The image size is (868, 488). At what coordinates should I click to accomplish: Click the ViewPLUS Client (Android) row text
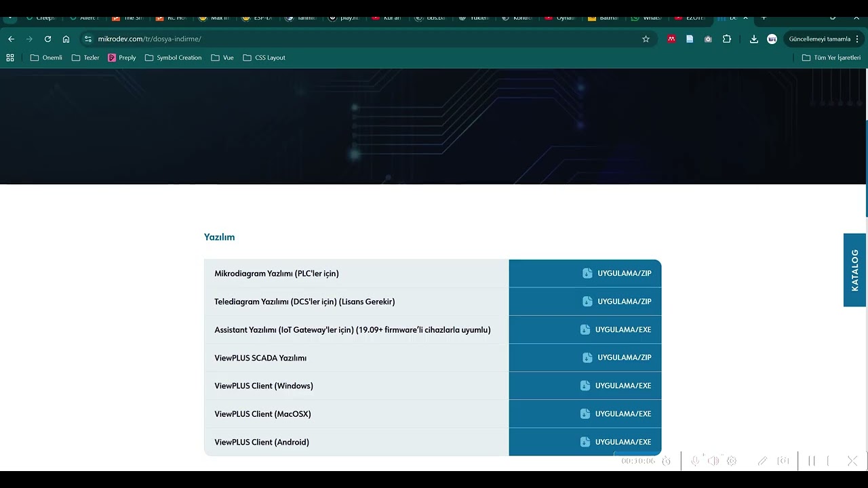point(262,442)
